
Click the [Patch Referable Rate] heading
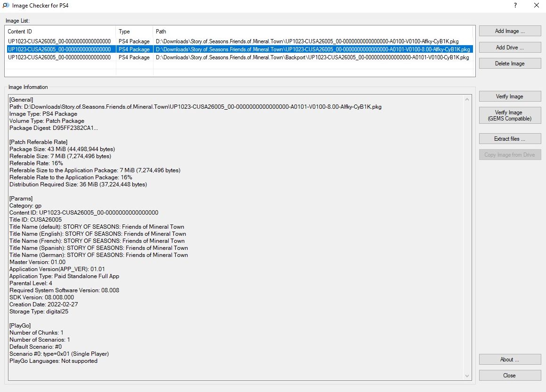[x=38, y=142]
